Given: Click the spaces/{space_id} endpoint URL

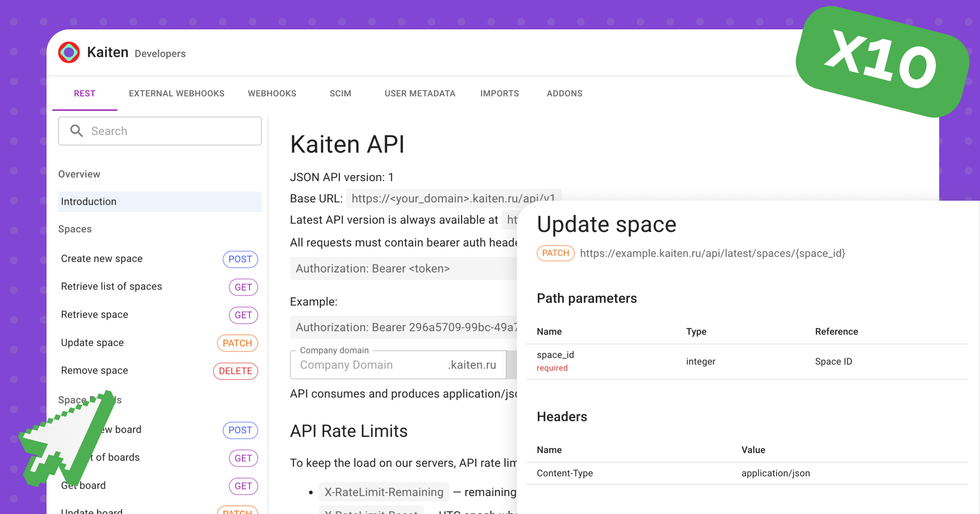Looking at the screenshot, I should click(713, 253).
